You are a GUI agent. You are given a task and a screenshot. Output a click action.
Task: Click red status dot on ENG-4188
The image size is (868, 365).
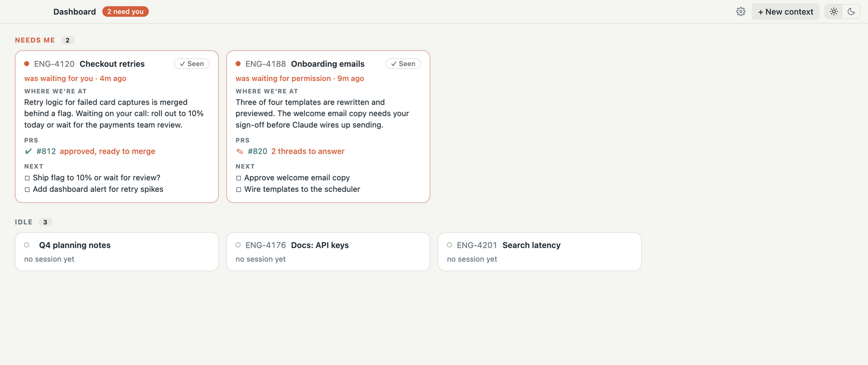tap(238, 64)
